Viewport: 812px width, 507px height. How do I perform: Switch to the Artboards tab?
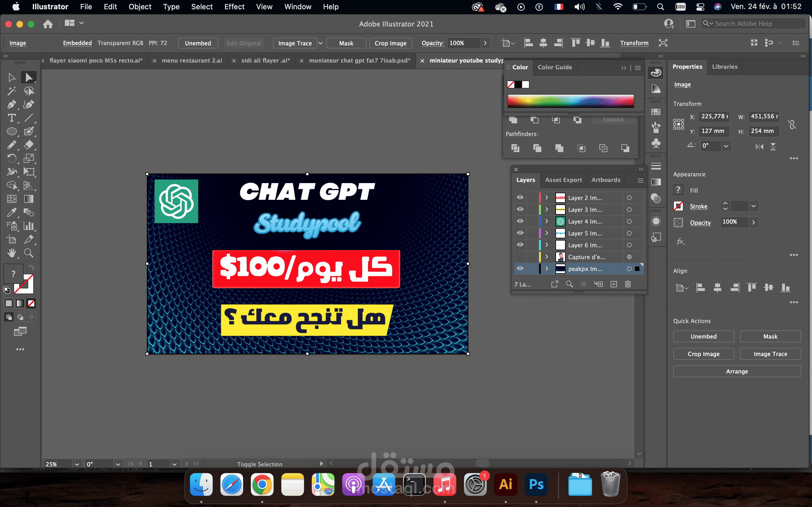606,180
